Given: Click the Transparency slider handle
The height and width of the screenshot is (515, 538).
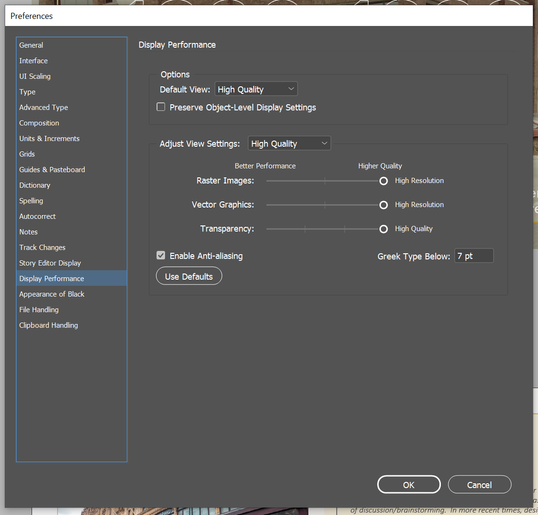Looking at the screenshot, I should 383,229.
